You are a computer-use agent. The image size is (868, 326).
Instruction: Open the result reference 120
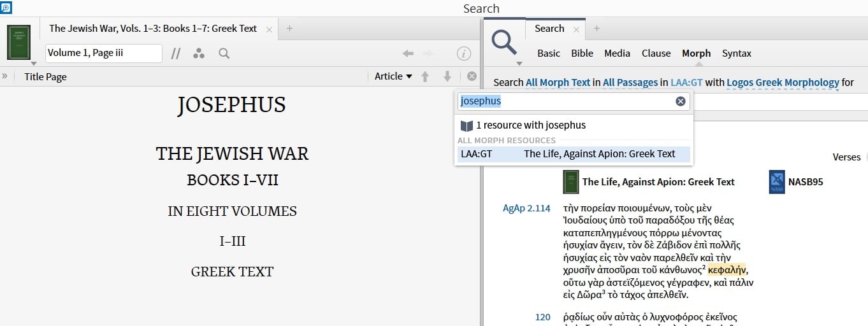pos(542,316)
